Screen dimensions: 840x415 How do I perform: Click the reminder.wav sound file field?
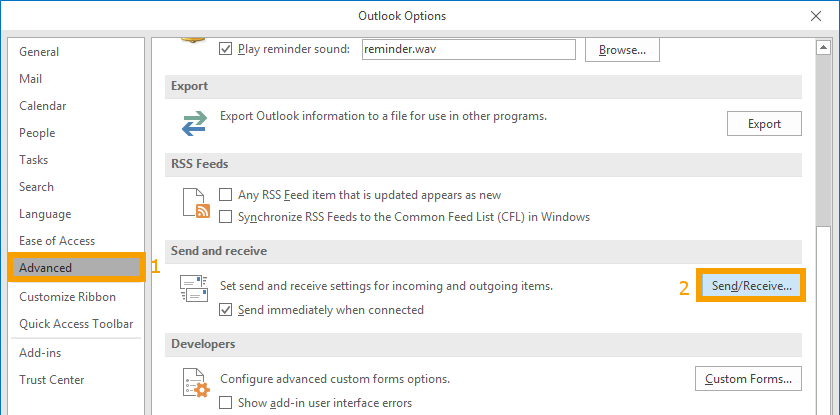click(x=469, y=50)
